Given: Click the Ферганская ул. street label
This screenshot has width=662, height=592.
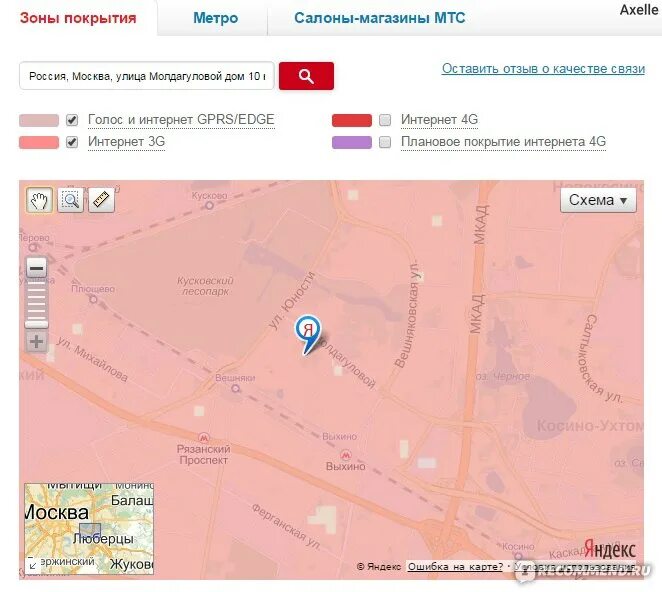Looking at the screenshot, I should click(x=286, y=526).
